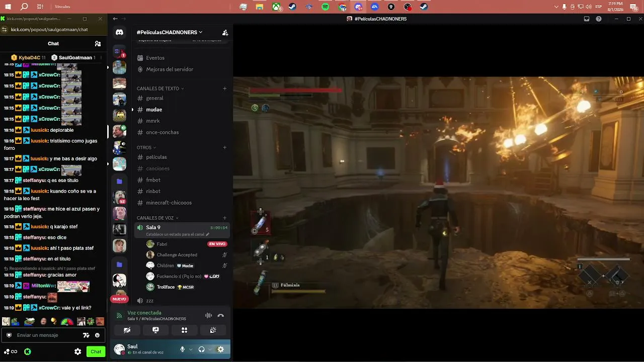
Task: Collapse the CANALES DE VOZ category
Action: coord(158,218)
